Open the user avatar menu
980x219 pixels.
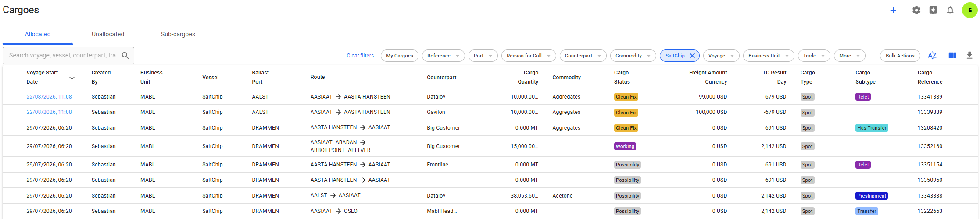click(x=969, y=10)
